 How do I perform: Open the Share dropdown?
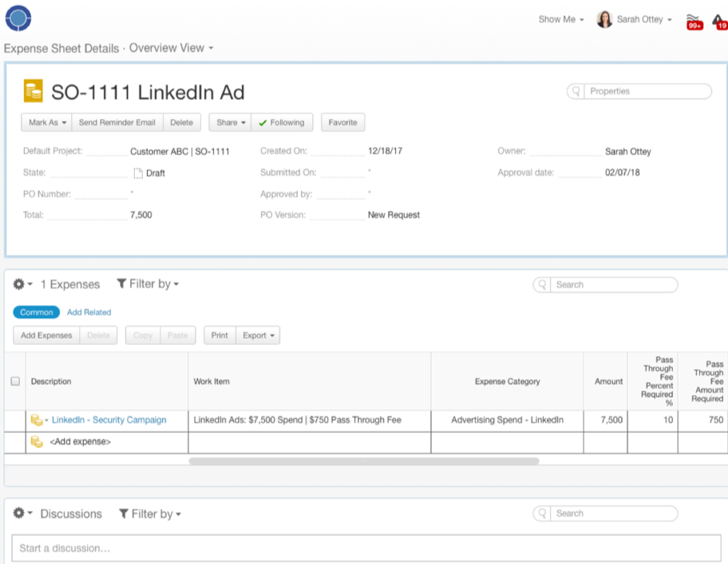230,122
